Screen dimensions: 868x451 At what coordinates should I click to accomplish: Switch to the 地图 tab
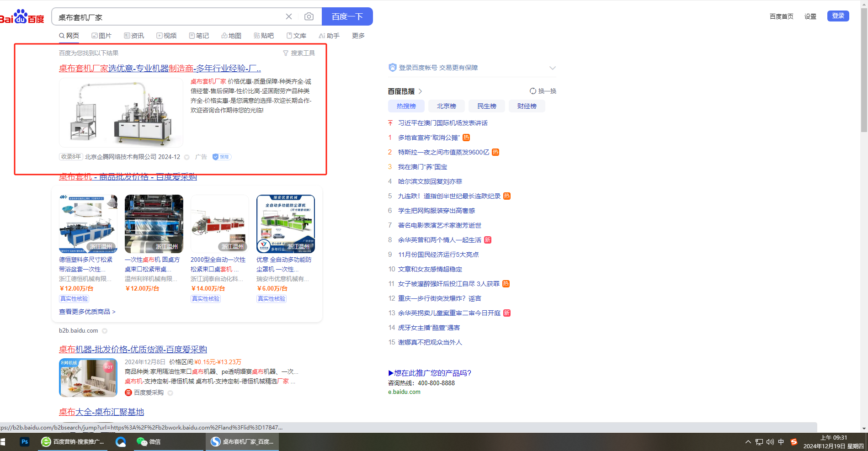(231, 36)
